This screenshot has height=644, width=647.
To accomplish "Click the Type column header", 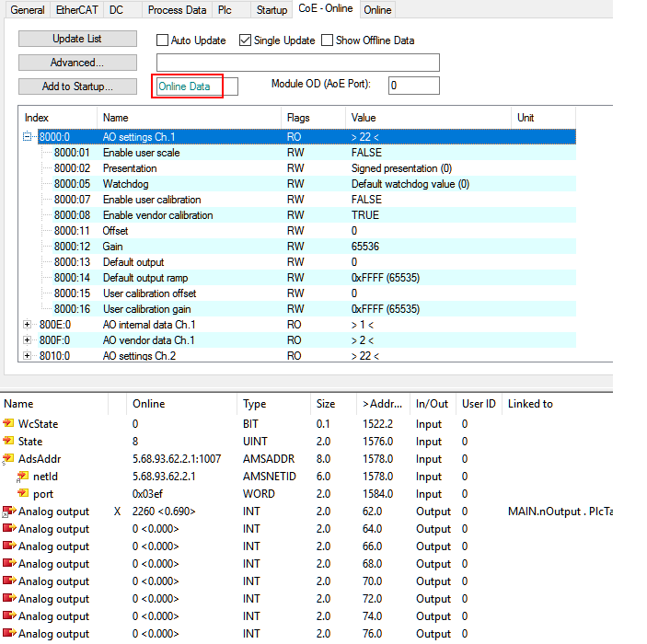I will click(274, 404).
